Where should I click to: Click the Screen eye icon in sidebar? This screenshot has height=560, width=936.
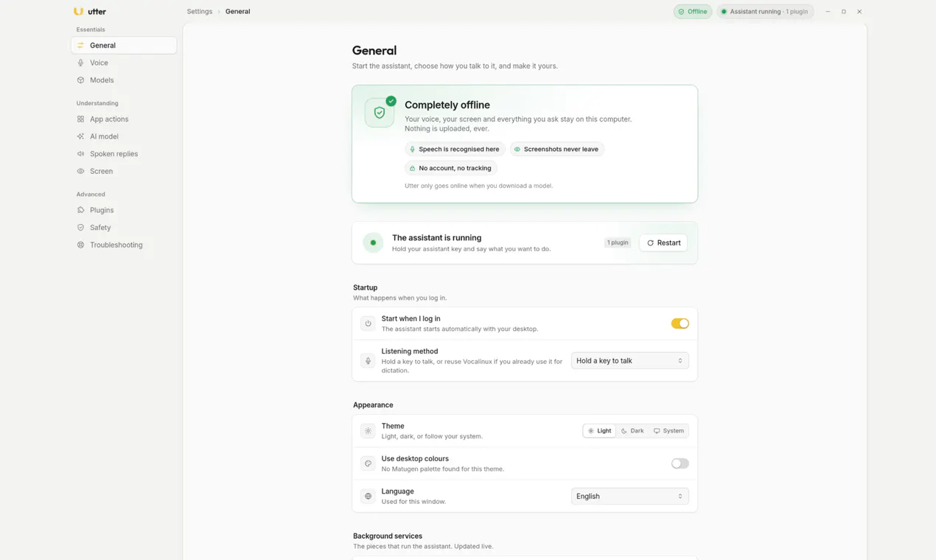pos(80,171)
